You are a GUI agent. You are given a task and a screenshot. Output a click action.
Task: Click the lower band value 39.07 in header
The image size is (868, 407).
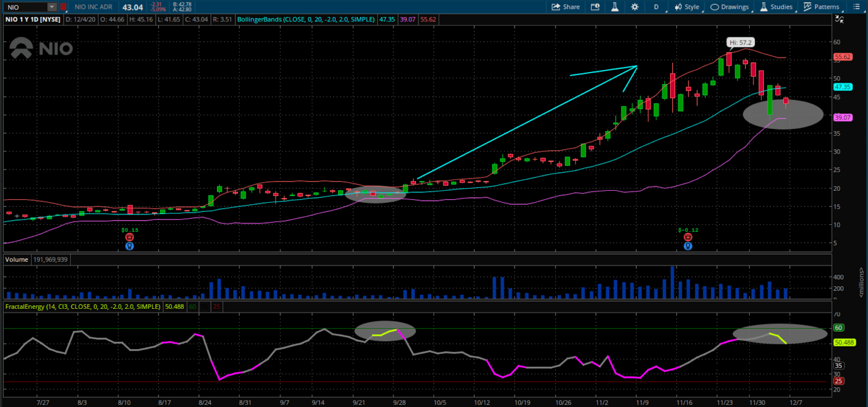pos(407,20)
